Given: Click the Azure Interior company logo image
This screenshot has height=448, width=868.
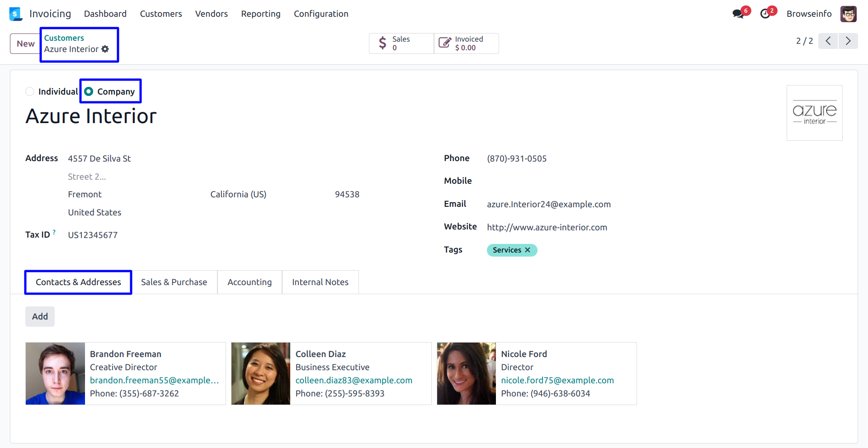Looking at the screenshot, I should (814, 113).
